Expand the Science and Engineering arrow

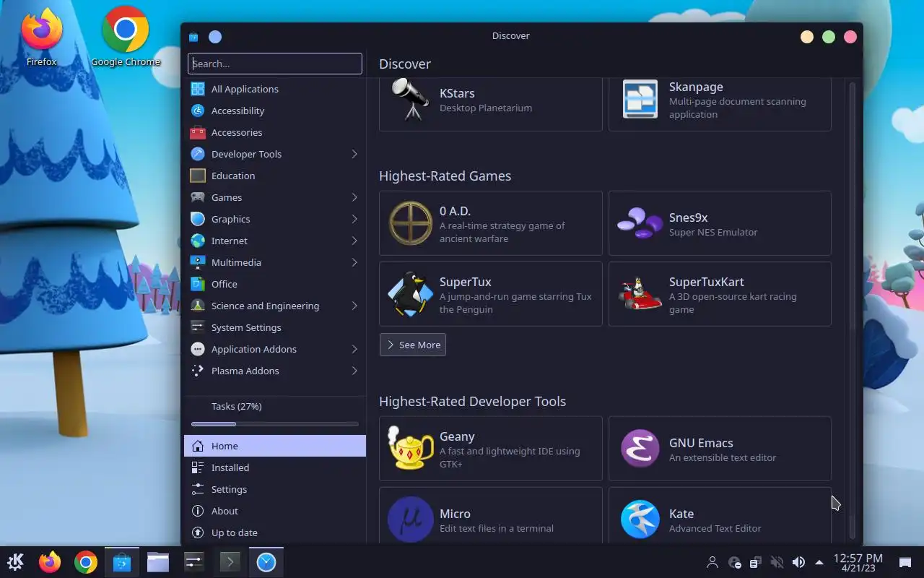pos(354,306)
